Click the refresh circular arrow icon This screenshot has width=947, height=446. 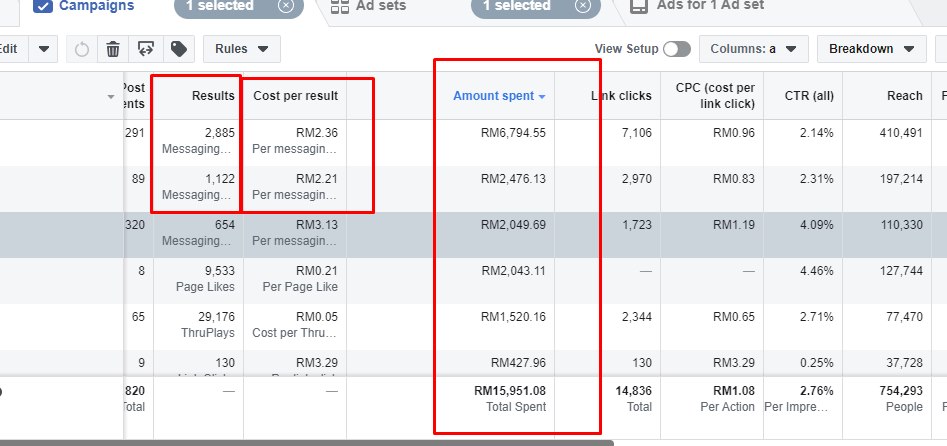coord(82,49)
